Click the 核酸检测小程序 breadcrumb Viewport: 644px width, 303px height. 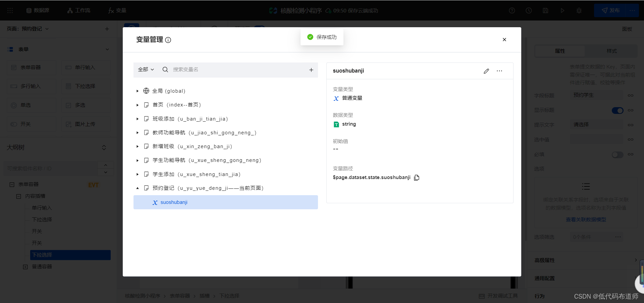coord(143,296)
